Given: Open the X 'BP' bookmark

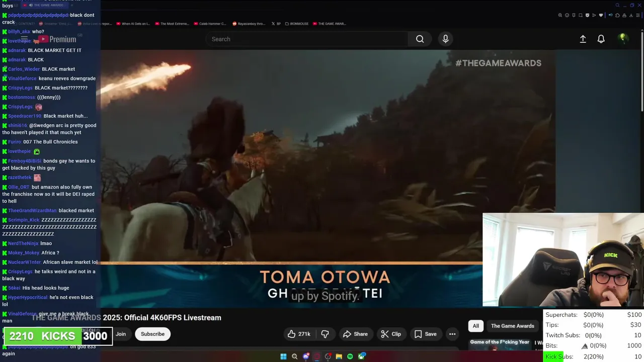Looking at the screenshot, I should [276, 24].
